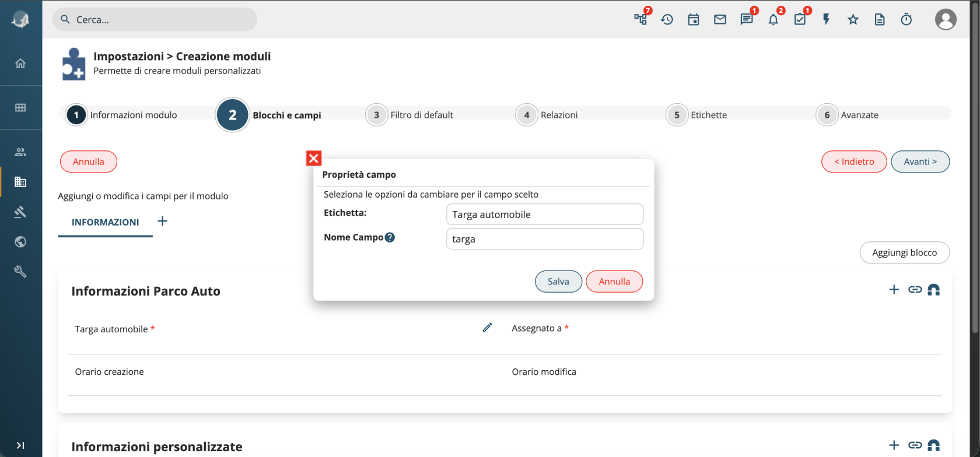
Task: Click link icon in Informazioni personalizzate block
Action: coord(915,445)
